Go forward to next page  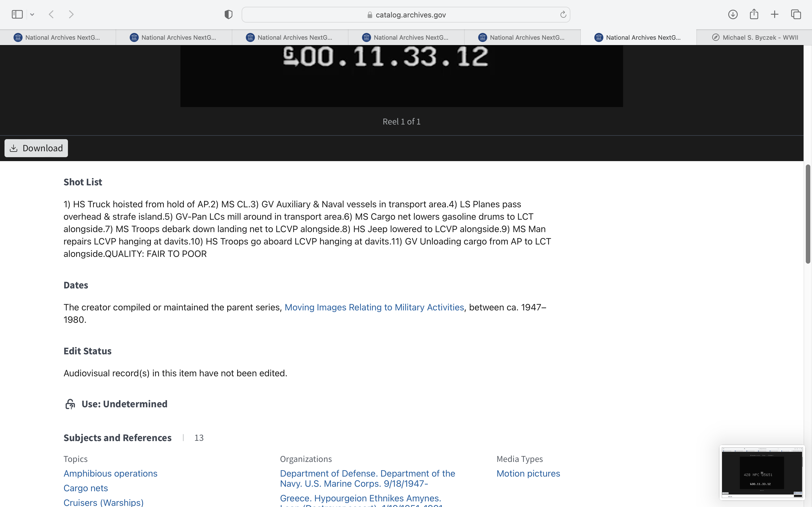click(71, 14)
